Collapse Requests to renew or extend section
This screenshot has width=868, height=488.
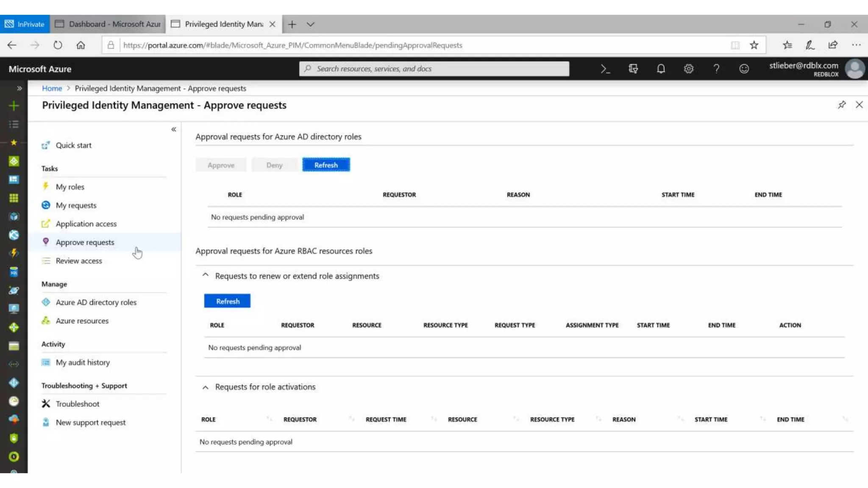pyautogui.click(x=206, y=275)
